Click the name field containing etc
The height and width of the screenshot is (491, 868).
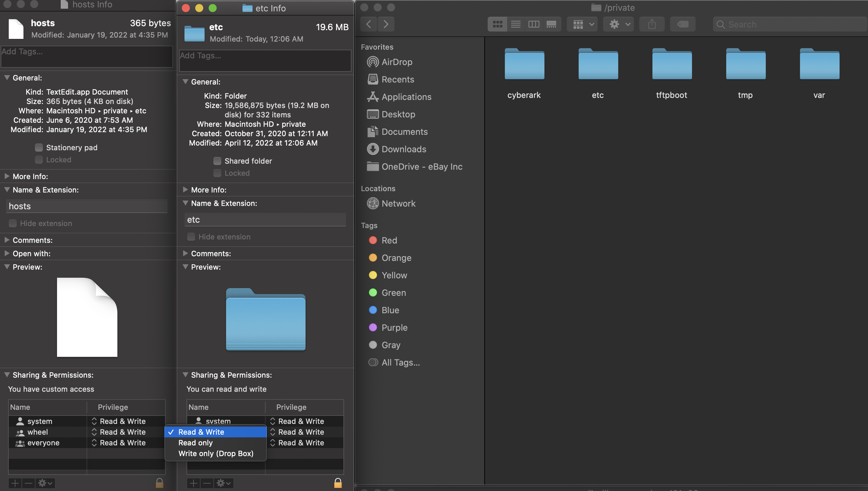(x=265, y=220)
